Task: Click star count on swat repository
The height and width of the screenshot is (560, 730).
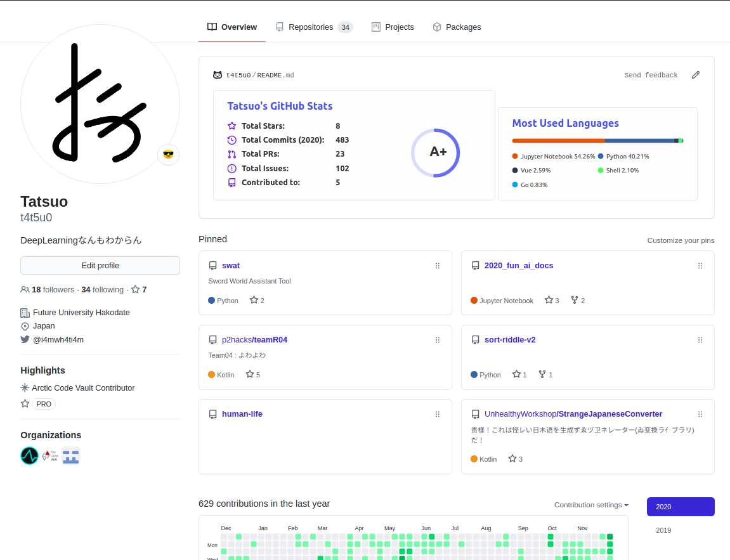Action: (257, 300)
